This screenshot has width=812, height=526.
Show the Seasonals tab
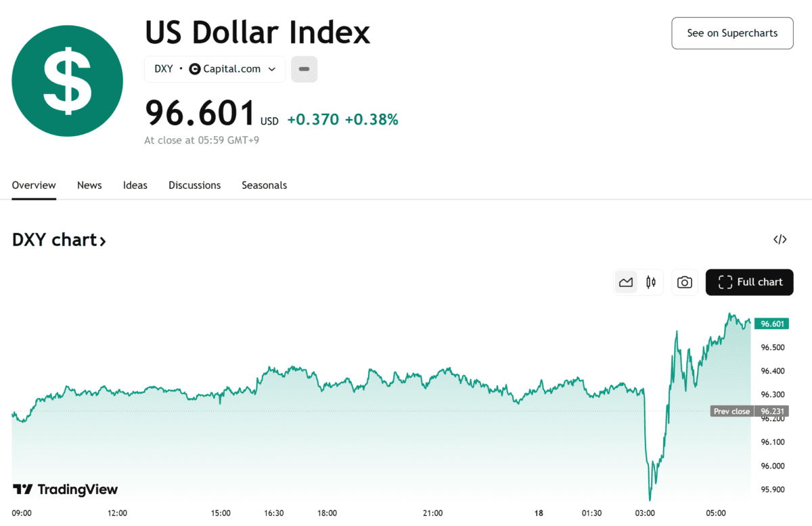click(264, 185)
